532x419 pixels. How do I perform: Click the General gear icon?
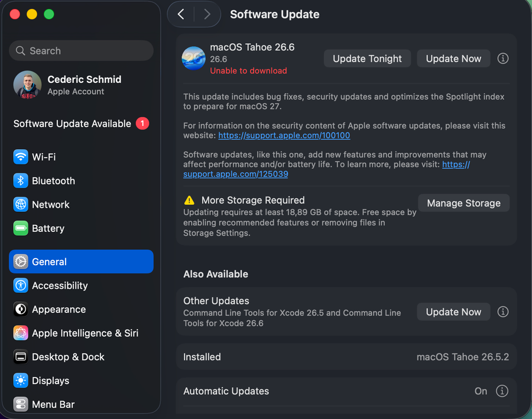click(21, 262)
